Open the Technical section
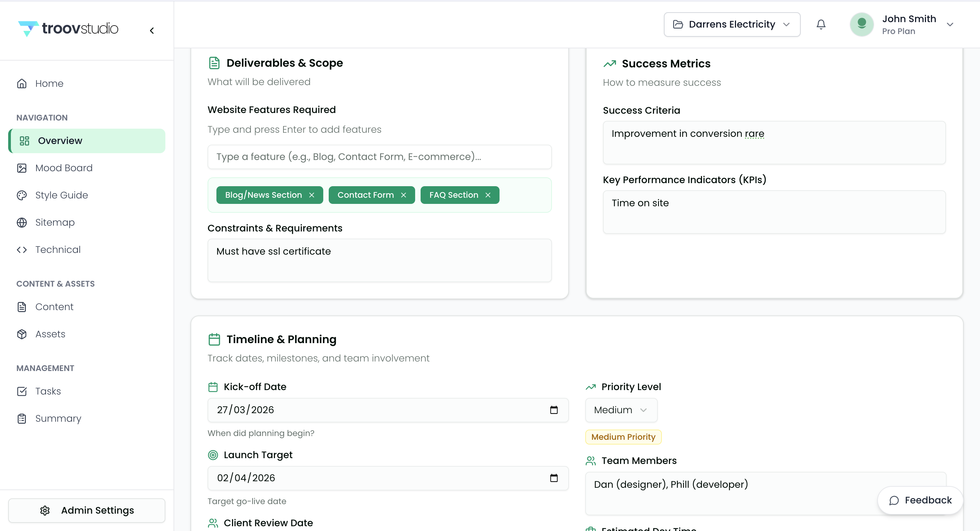Image resolution: width=980 pixels, height=531 pixels. tap(58, 250)
